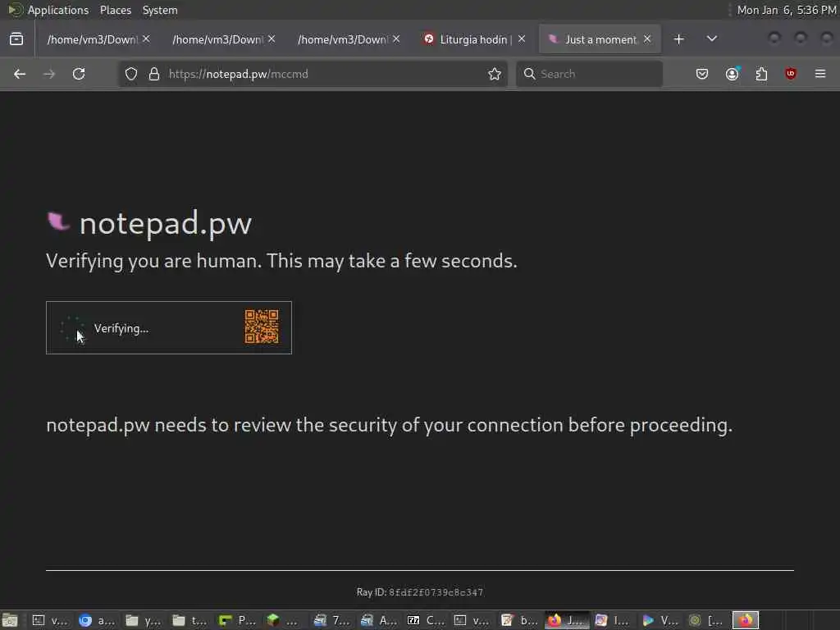Open a new tab with plus button

[678, 39]
